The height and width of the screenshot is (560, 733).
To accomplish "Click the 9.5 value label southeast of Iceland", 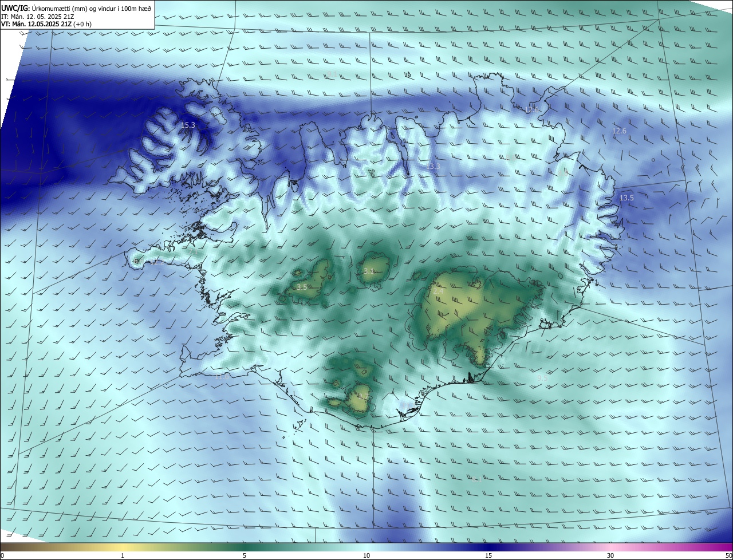I will tap(542, 378).
